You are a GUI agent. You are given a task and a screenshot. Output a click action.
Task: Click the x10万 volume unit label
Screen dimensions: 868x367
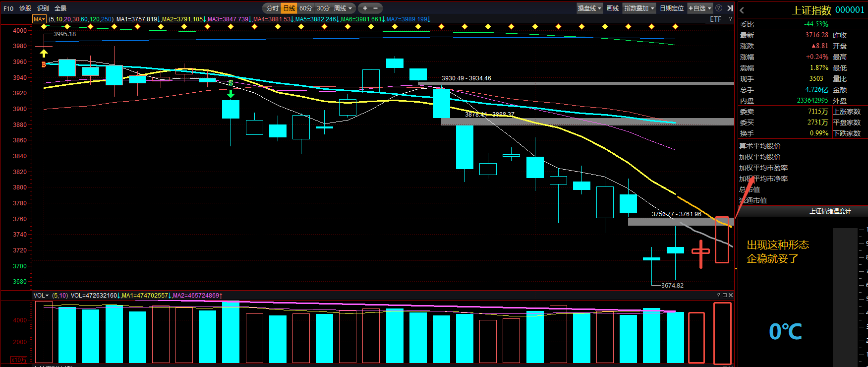coord(19,360)
